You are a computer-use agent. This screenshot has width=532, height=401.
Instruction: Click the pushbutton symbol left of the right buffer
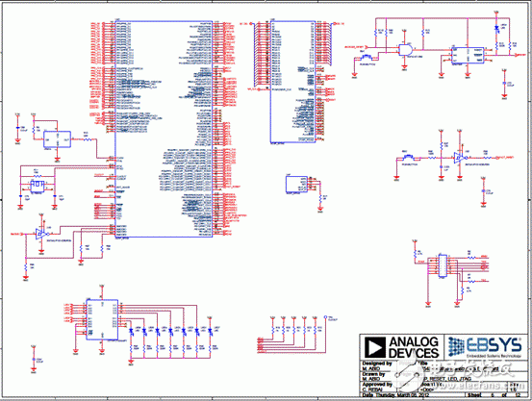[x=408, y=157]
